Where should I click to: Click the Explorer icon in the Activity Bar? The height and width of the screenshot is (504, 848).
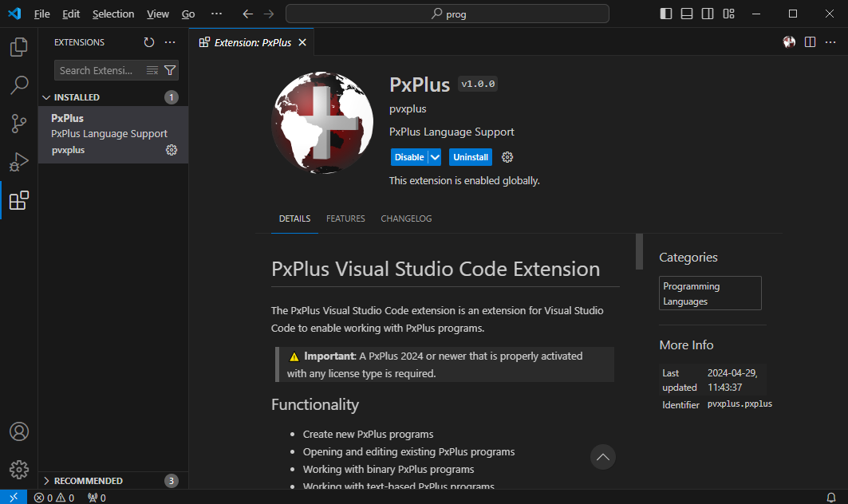(18, 47)
